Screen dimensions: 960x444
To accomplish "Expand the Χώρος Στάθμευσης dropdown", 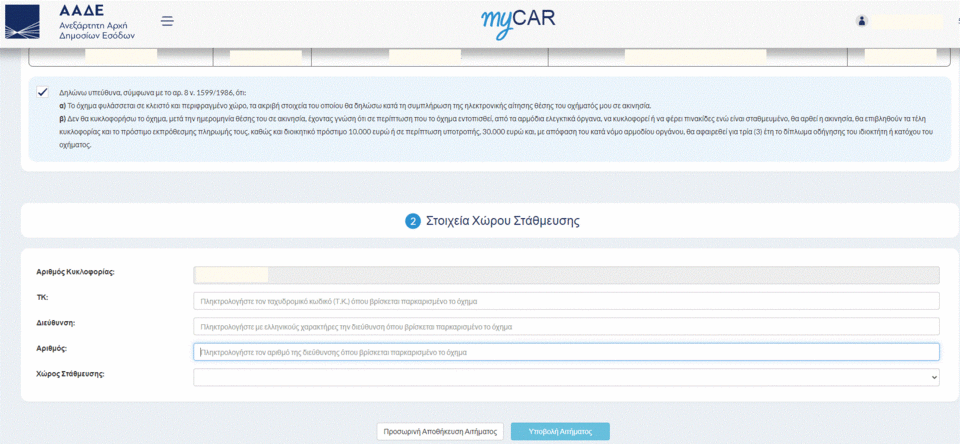I will point(566,377).
